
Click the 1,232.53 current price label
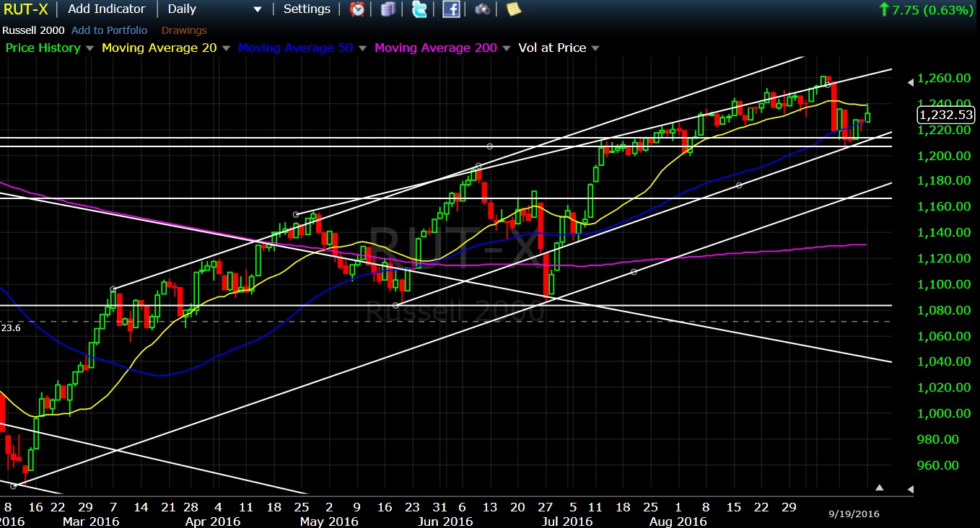point(945,115)
